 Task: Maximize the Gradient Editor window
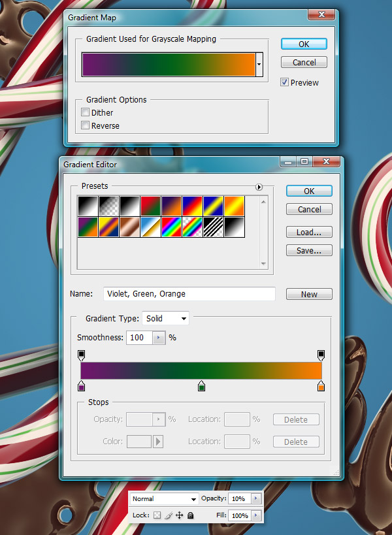pyautogui.click(x=304, y=161)
